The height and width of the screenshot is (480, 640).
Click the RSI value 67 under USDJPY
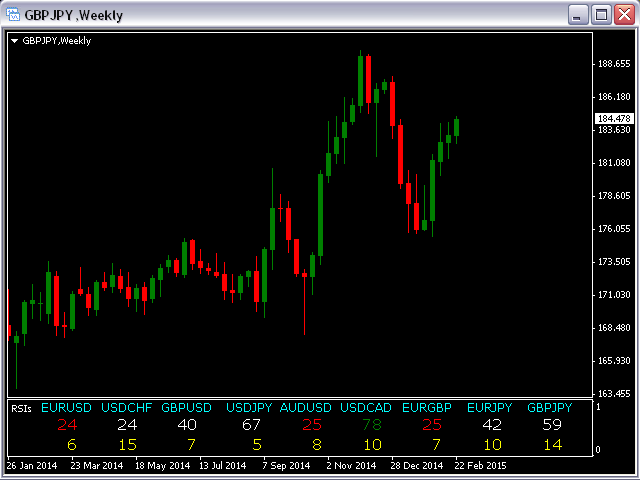[251, 425]
